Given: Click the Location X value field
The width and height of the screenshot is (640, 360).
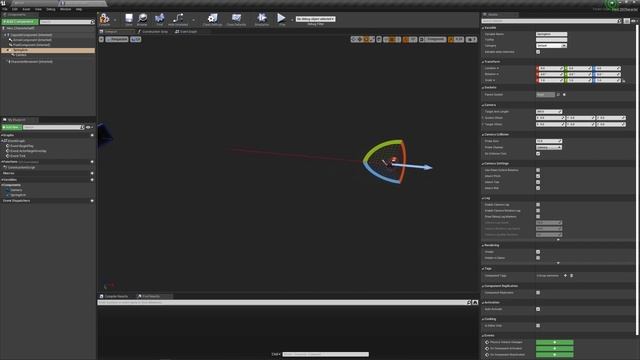Looking at the screenshot, I should [x=551, y=68].
